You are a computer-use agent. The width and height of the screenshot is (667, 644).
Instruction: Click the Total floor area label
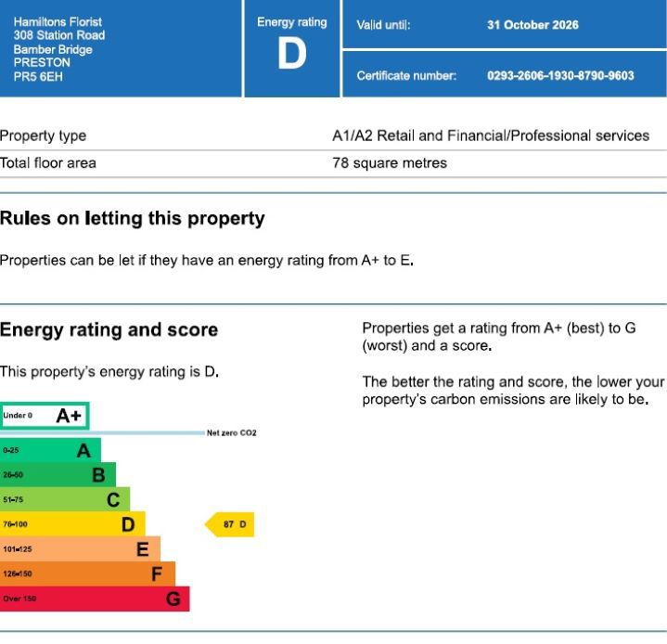(48, 163)
